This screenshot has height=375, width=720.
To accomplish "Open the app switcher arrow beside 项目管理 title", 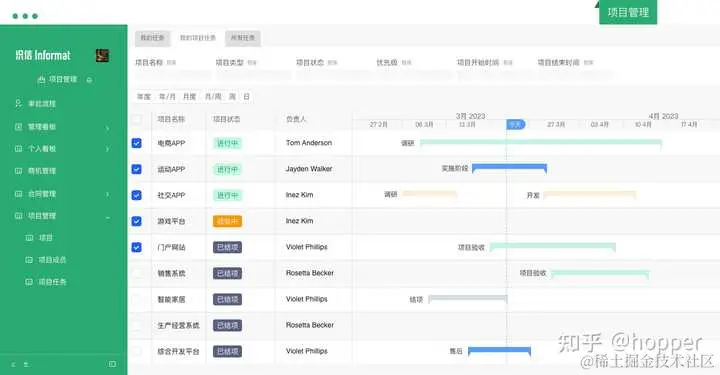I will click(89, 80).
